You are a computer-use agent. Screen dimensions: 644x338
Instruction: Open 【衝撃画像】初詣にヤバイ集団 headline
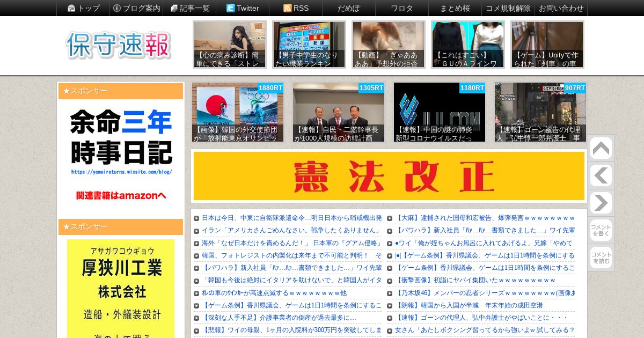475,280
